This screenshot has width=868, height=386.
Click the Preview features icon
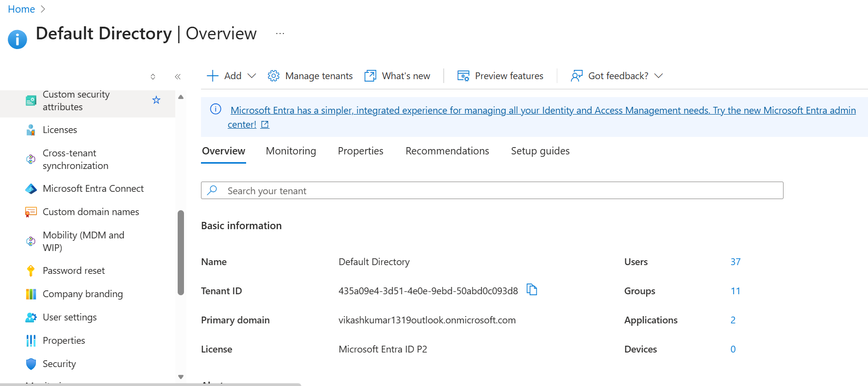click(x=463, y=76)
